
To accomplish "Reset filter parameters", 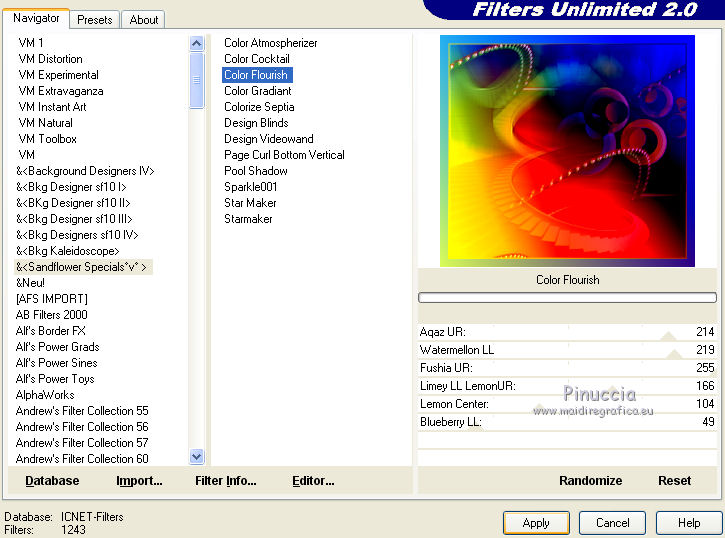I will (674, 481).
